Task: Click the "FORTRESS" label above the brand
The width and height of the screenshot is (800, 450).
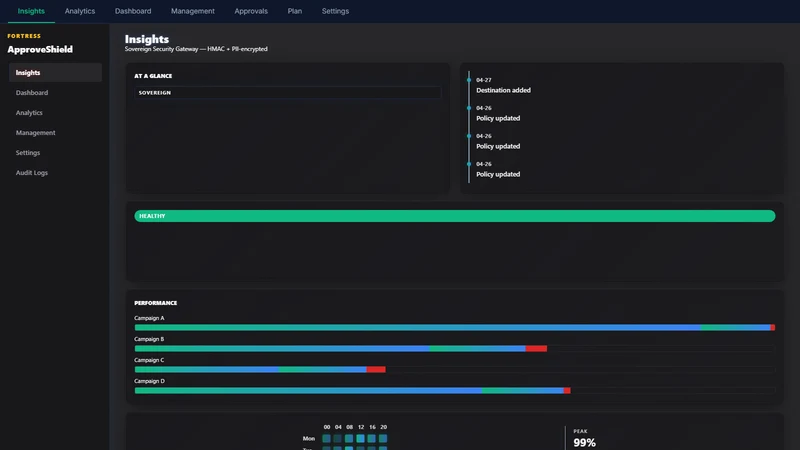Action: pos(24,36)
